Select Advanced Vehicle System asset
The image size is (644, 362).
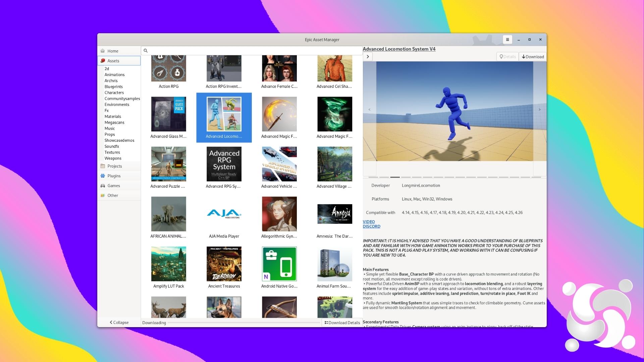pyautogui.click(x=279, y=168)
